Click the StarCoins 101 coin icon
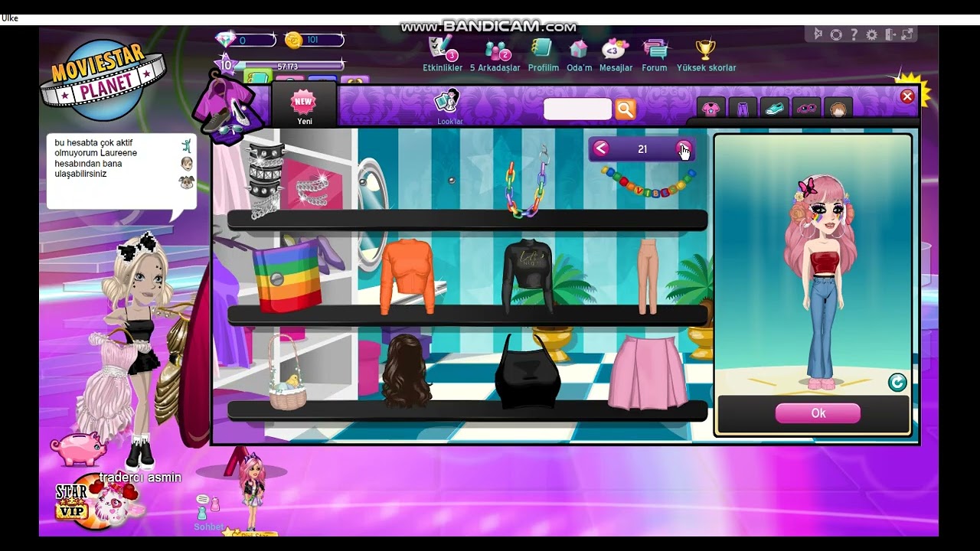 tap(293, 40)
